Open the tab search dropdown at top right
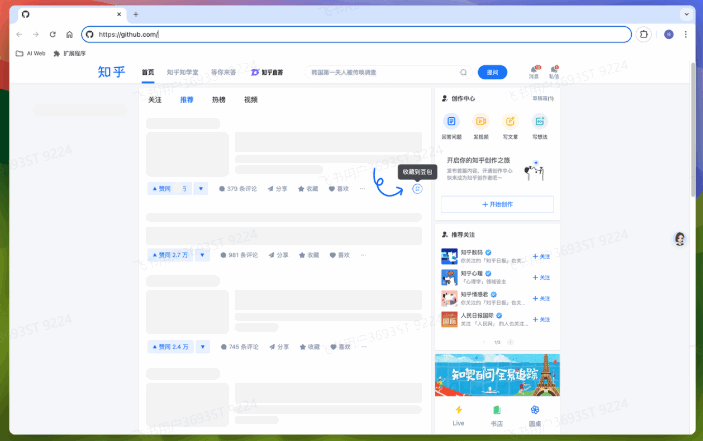This screenshot has width=703, height=441. pyautogui.click(x=686, y=14)
